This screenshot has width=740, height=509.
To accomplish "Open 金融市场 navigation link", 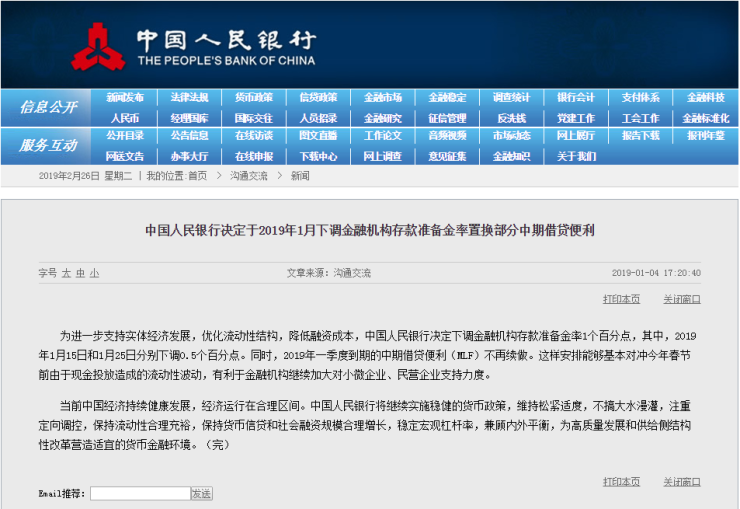I will coord(383,98).
